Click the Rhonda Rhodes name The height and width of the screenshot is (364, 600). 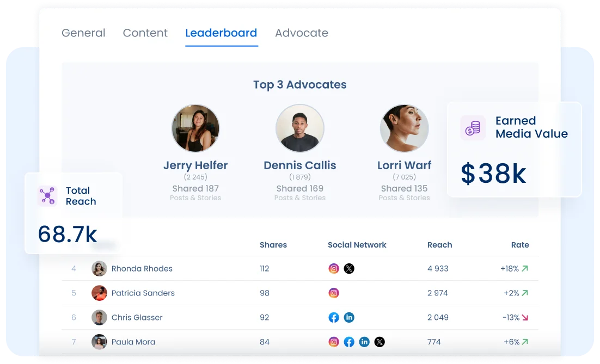142,268
